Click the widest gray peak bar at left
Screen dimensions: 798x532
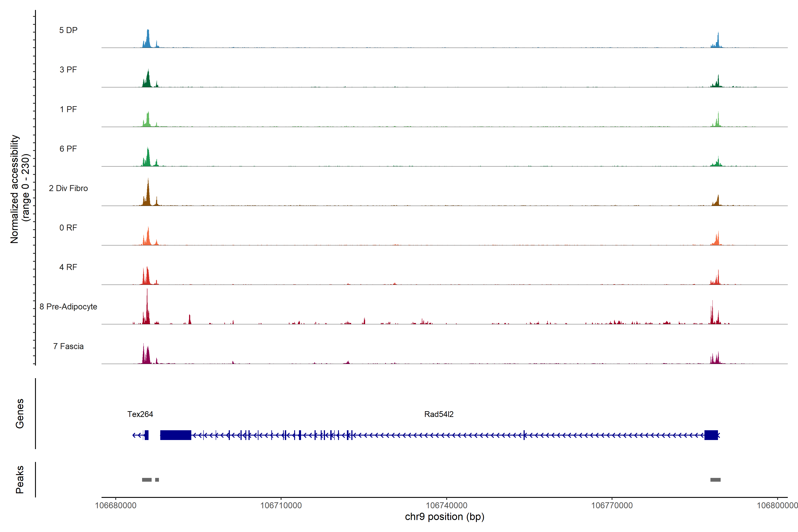click(147, 480)
